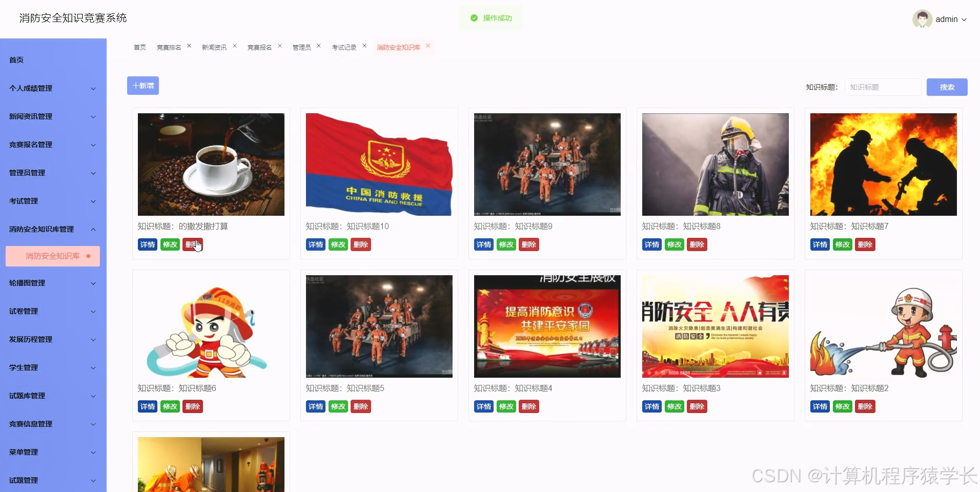Image resolution: width=980 pixels, height=492 pixels.
Task: Open 详情 for 知识标题9
Action: [x=484, y=244]
